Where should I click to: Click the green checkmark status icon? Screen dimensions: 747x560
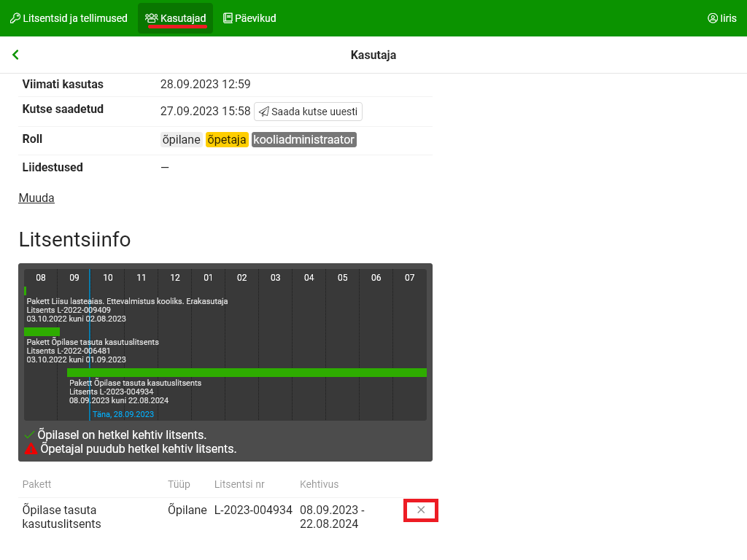[30, 435]
